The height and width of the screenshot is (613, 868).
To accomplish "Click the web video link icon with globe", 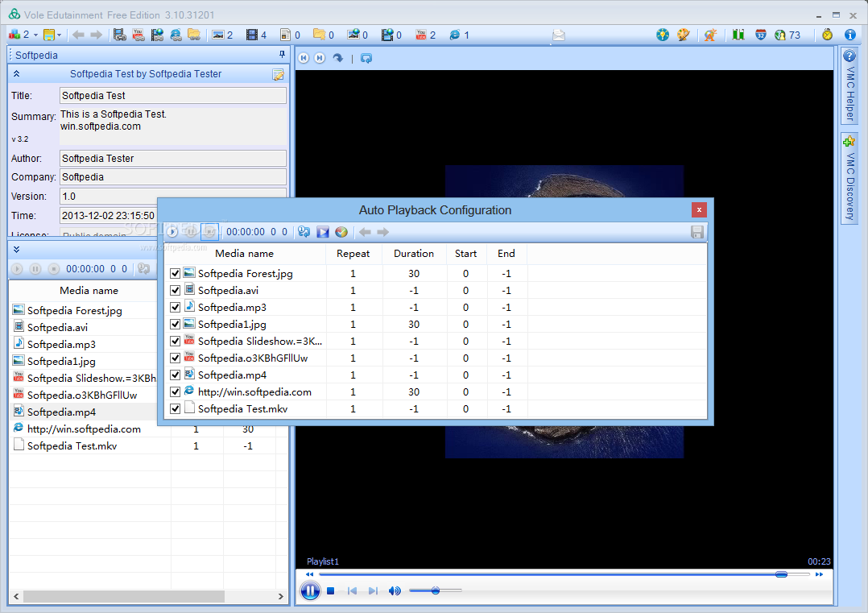I will coord(157,35).
